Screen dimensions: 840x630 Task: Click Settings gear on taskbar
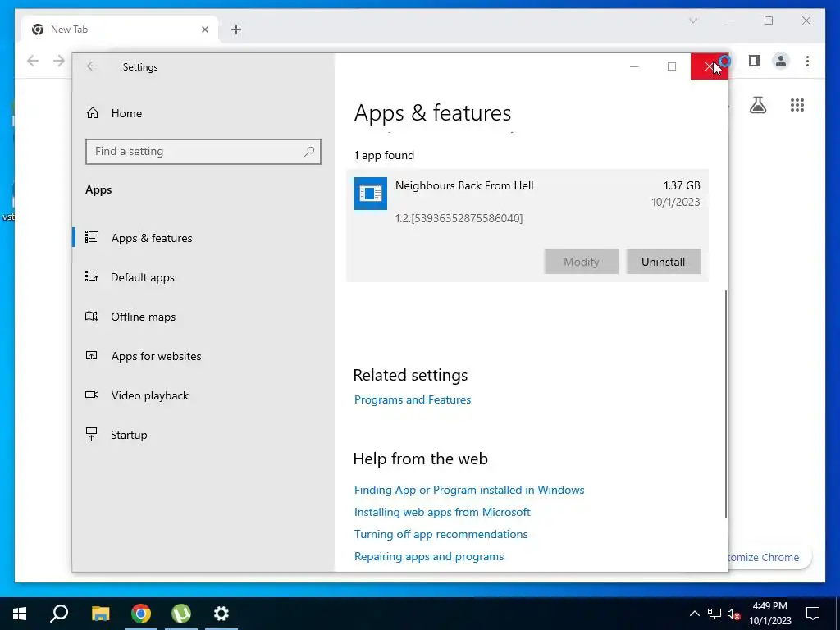coord(221,614)
